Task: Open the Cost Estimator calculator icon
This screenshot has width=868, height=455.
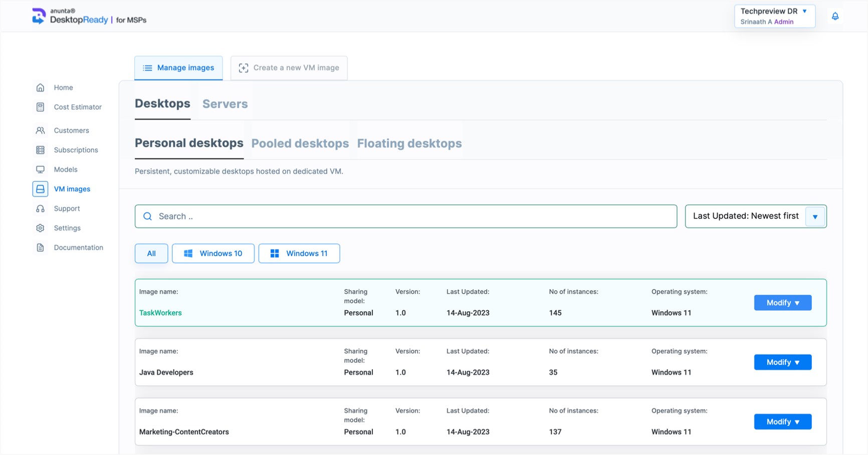Action: pos(41,107)
